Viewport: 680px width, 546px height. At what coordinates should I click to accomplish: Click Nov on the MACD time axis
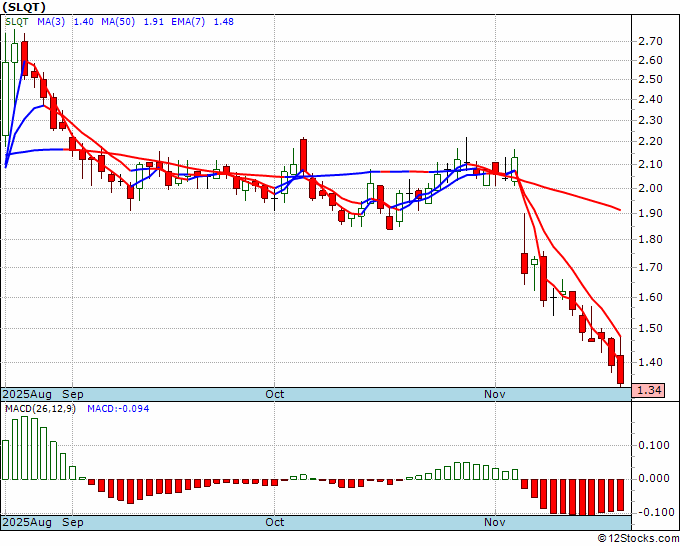(495, 522)
